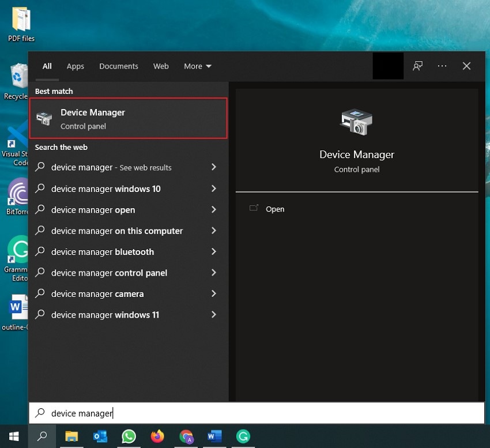Expand chevron for 'device manager windows 11'
Image resolution: width=490 pixels, height=448 pixels.
(x=214, y=314)
